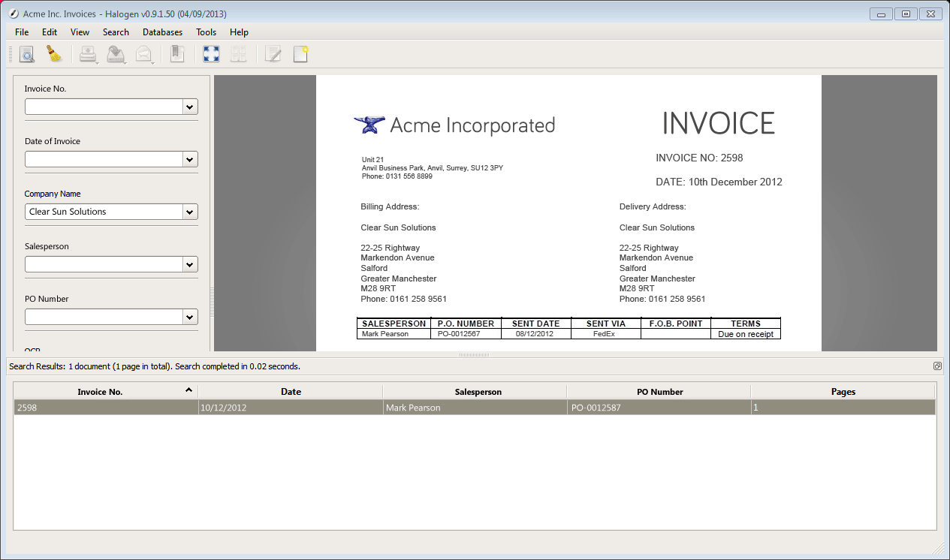Click the sort arrow on Invoice No. column
Image resolution: width=950 pixels, height=560 pixels.
tap(188, 390)
